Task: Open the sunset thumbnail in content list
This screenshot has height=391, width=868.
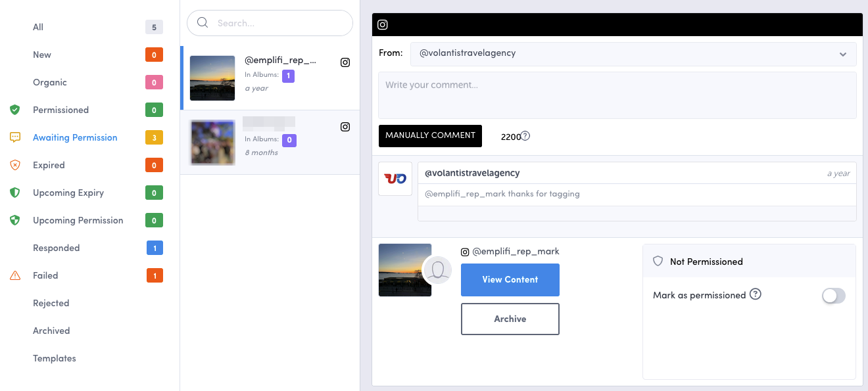Action: [212, 78]
